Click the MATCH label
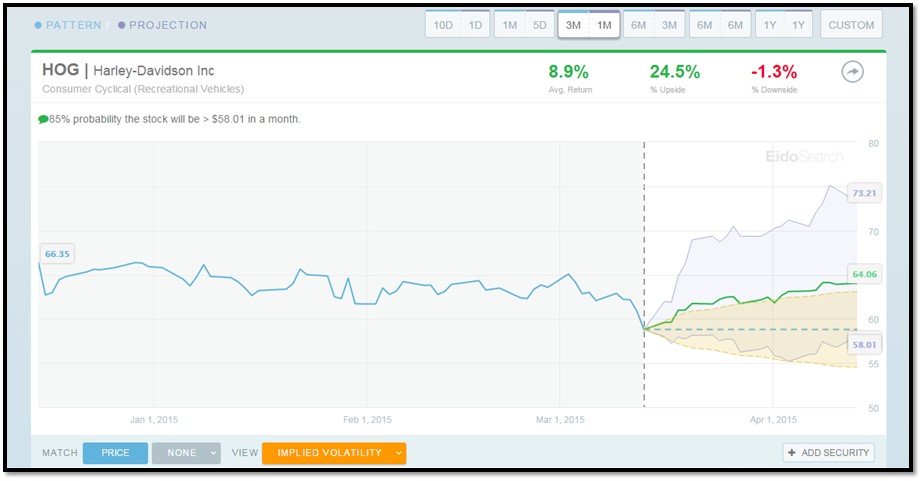This screenshot has height=481, width=922. click(x=60, y=453)
